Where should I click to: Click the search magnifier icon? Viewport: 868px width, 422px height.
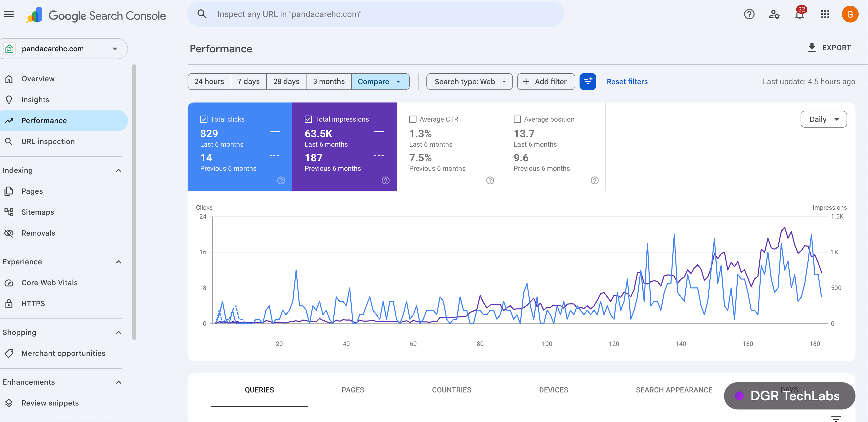coord(202,14)
